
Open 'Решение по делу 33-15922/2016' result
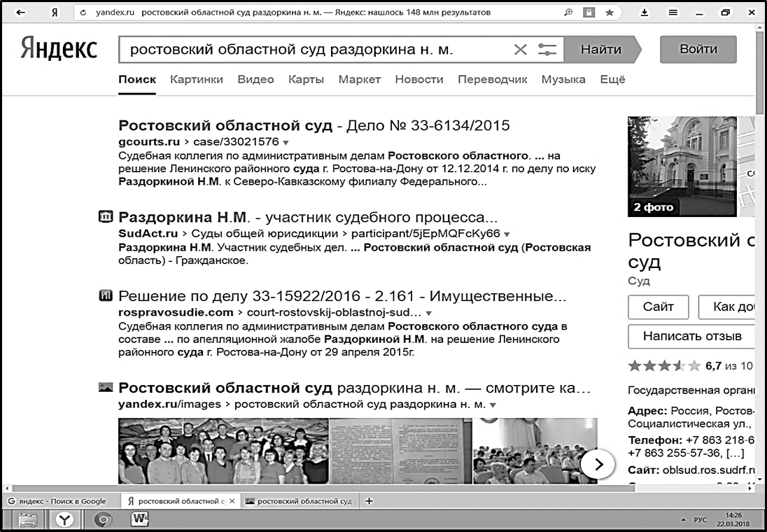point(342,295)
